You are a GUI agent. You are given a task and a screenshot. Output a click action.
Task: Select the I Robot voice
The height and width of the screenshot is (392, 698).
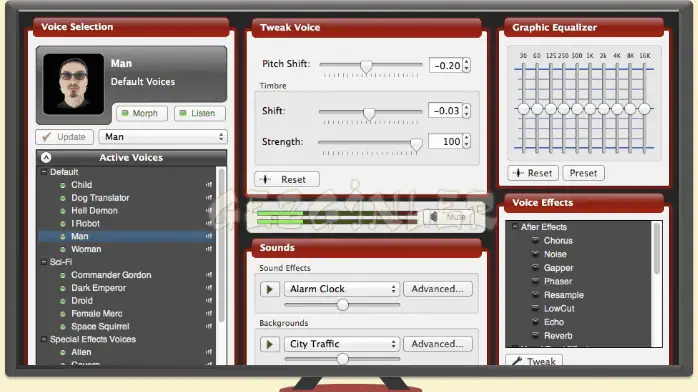(85, 223)
